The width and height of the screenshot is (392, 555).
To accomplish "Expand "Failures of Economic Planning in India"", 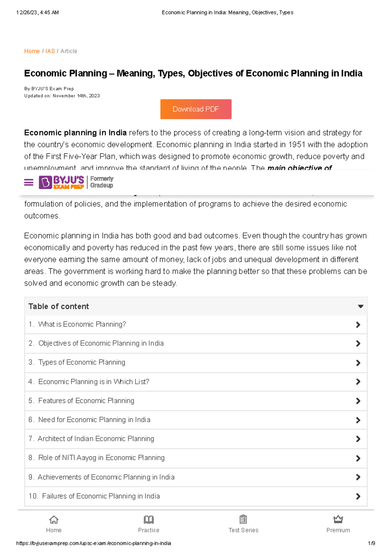I will coord(359,496).
